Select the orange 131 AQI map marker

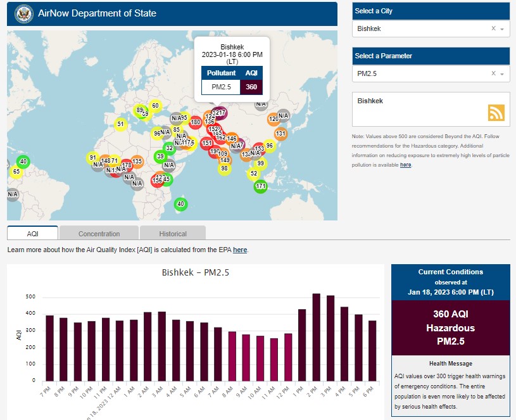point(280,134)
